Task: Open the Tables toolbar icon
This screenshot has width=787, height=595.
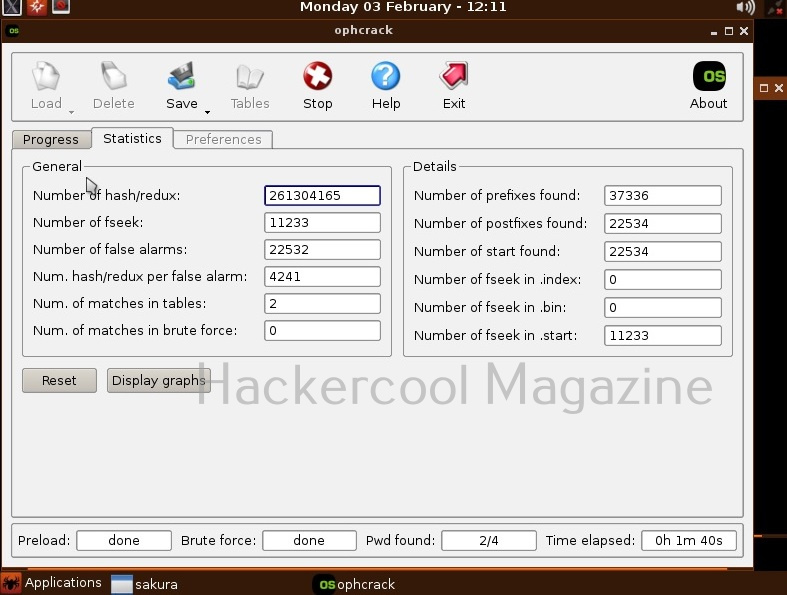Action: coord(249,77)
